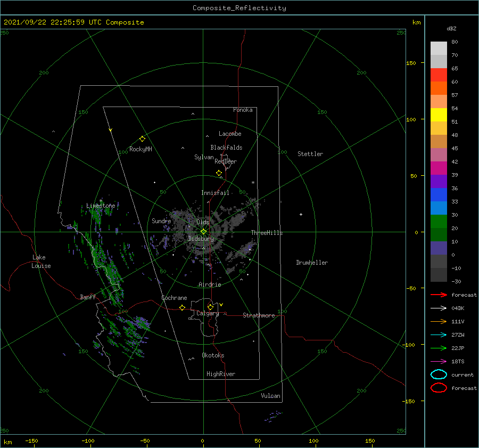
Task: Select the white 04DK arrow legend icon
Action: tap(439, 308)
